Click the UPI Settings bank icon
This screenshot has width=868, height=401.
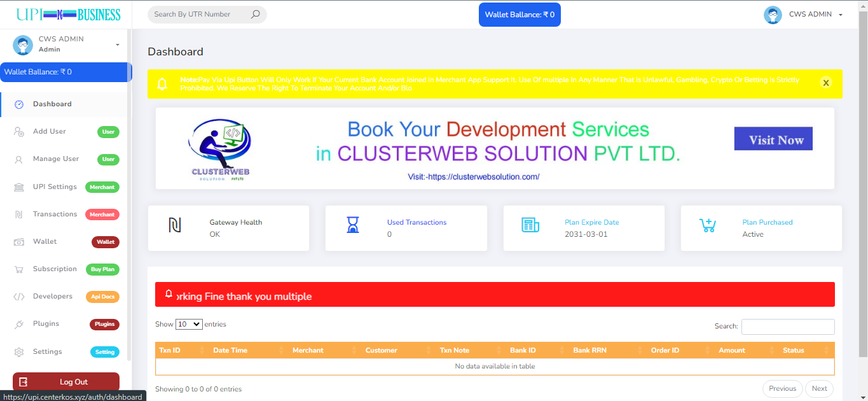(x=19, y=187)
